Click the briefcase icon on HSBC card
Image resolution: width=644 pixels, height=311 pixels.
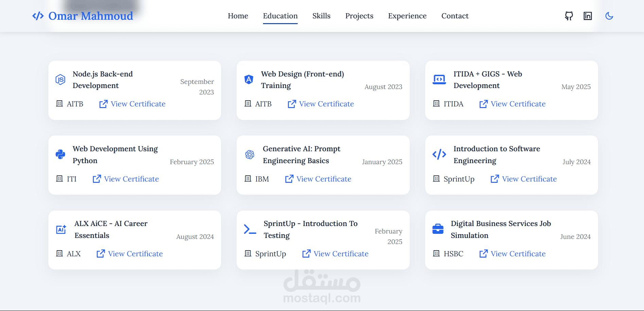click(438, 229)
